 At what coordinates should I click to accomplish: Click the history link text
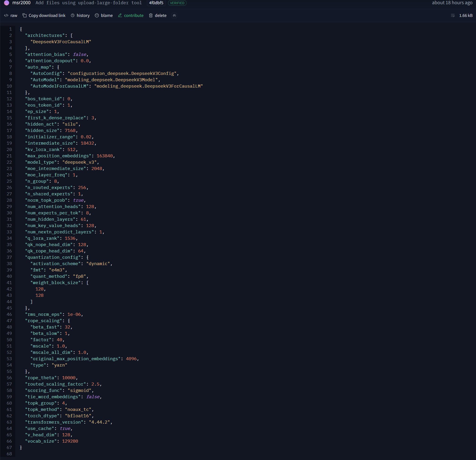click(x=83, y=15)
